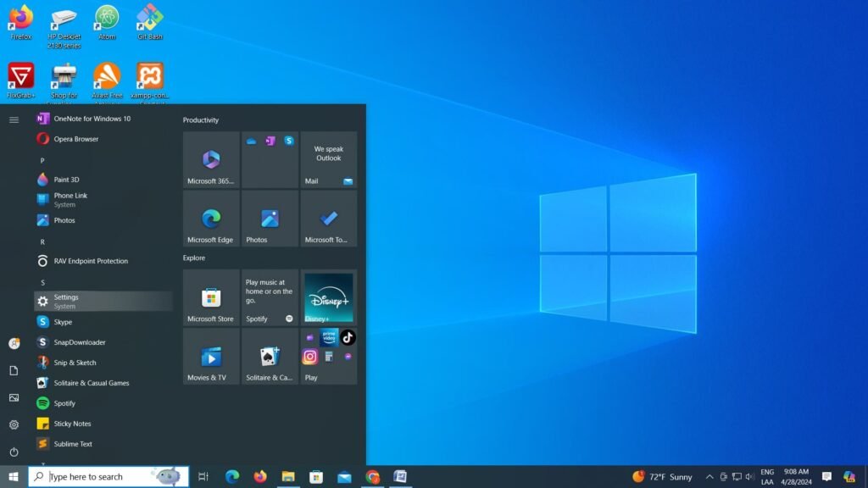This screenshot has height=488, width=868.
Task: Open Microsoft Store from the taskbar
Action: [316, 476]
